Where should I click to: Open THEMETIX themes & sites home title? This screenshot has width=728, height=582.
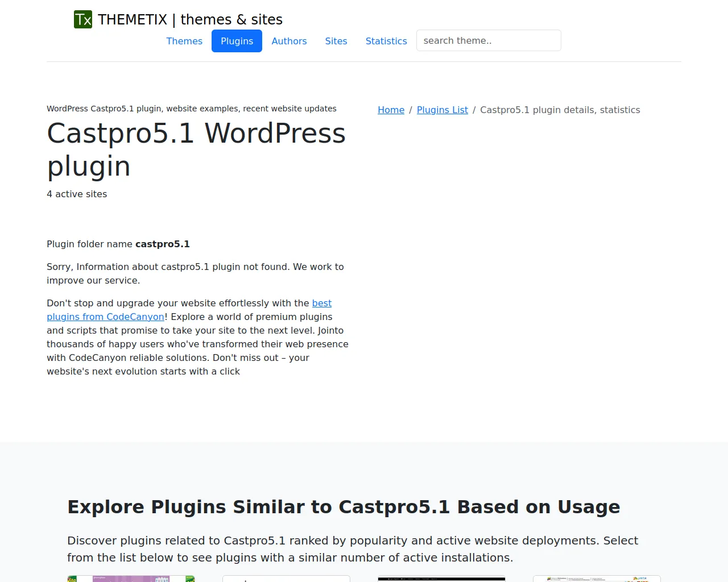(190, 19)
